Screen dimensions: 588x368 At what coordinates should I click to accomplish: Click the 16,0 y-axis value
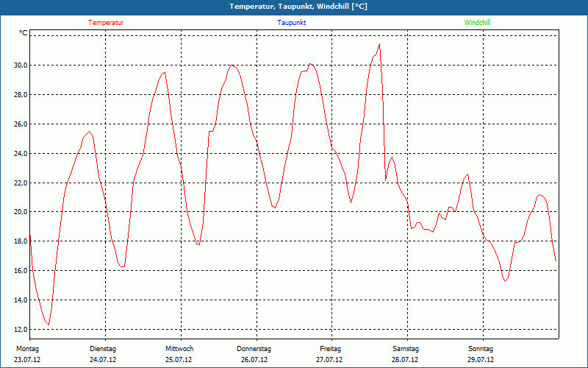(21, 271)
